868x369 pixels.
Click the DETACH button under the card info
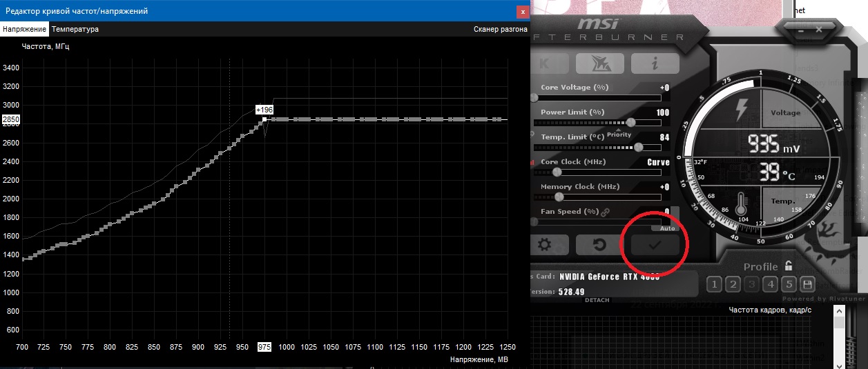point(597,300)
